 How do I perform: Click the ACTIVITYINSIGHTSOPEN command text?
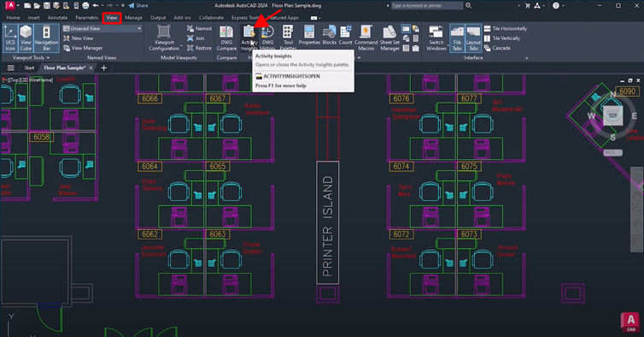tap(291, 76)
